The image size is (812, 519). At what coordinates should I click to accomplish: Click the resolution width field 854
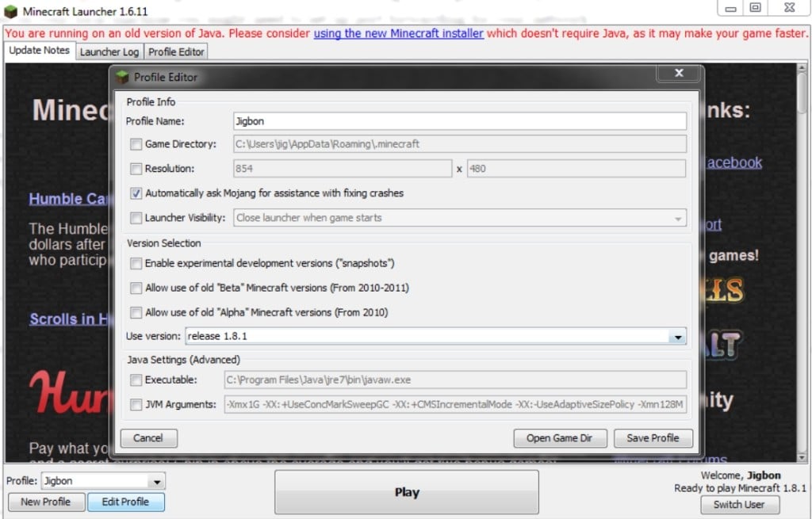(343, 169)
